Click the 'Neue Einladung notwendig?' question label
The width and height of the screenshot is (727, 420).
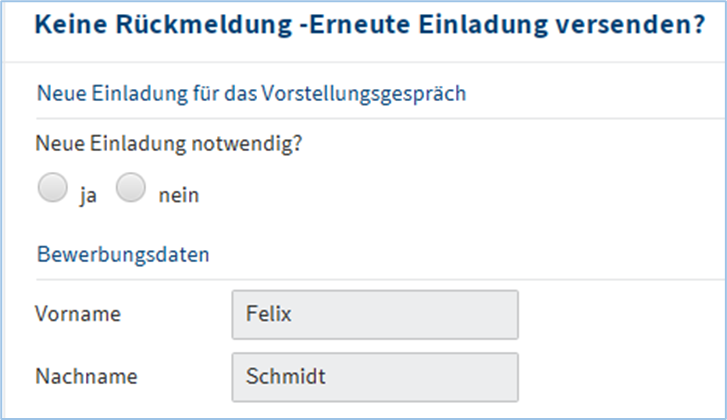click(169, 143)
